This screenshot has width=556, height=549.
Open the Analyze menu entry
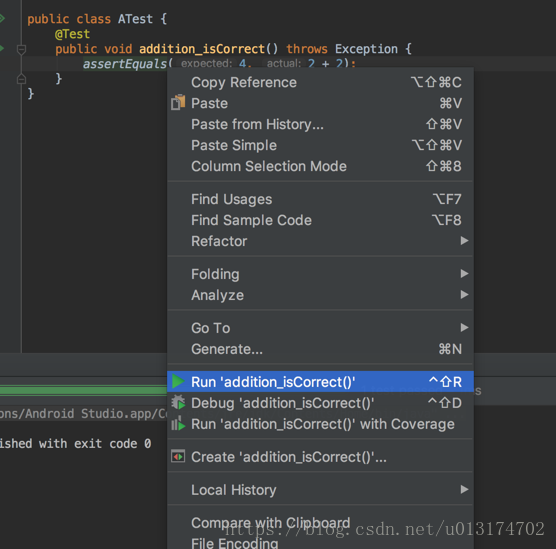pyautogui.click(x=320, y=295)
